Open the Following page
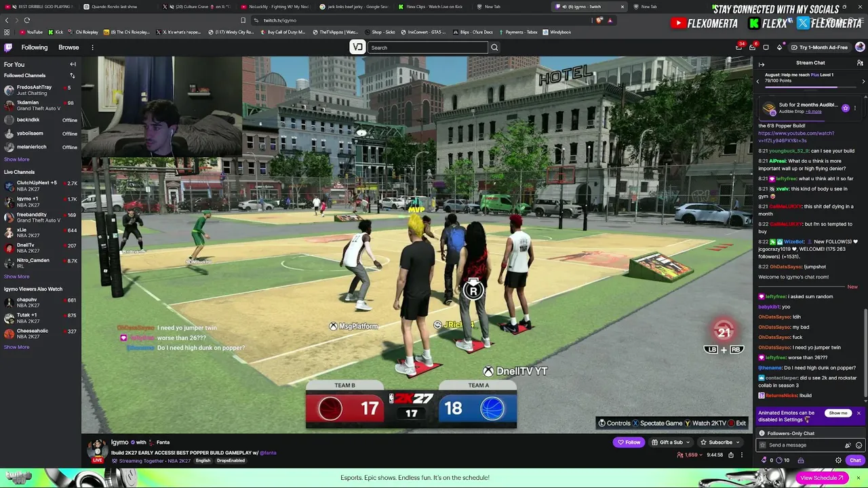This screenshot has width=868, height=488. point(35,47)
